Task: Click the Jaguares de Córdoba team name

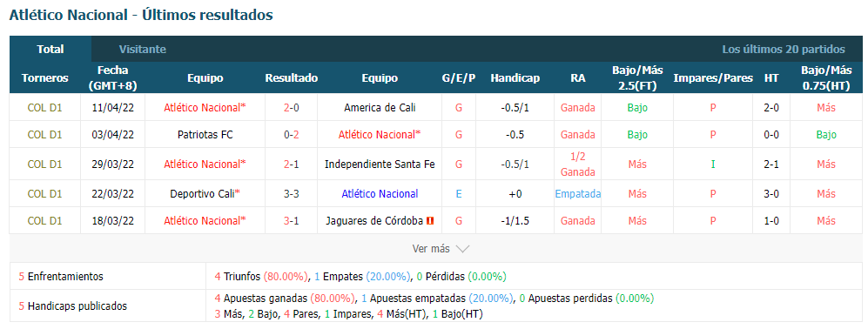Action: 374,220
